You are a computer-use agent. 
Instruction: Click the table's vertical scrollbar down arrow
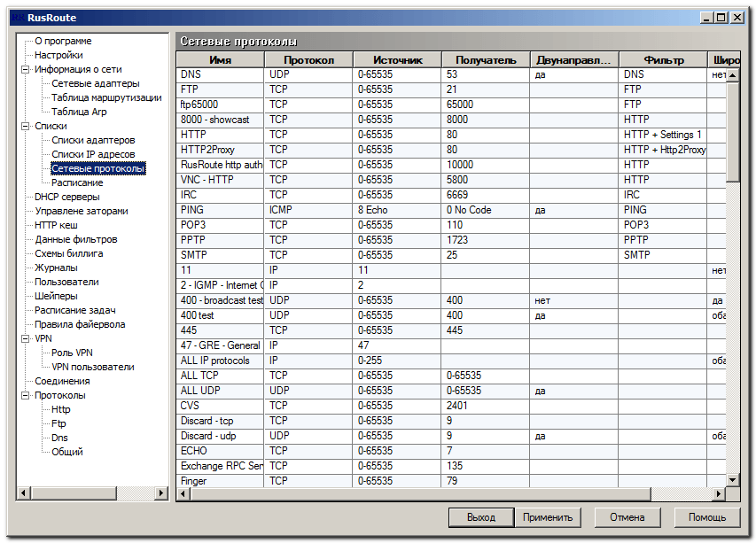[x=733, y=480]
